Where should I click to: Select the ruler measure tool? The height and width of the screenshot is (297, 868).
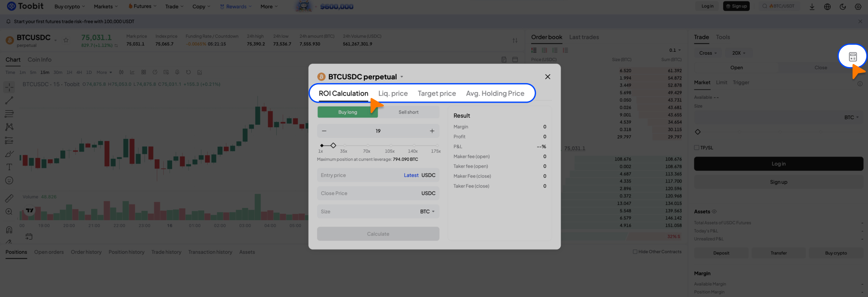click(9, 198)
